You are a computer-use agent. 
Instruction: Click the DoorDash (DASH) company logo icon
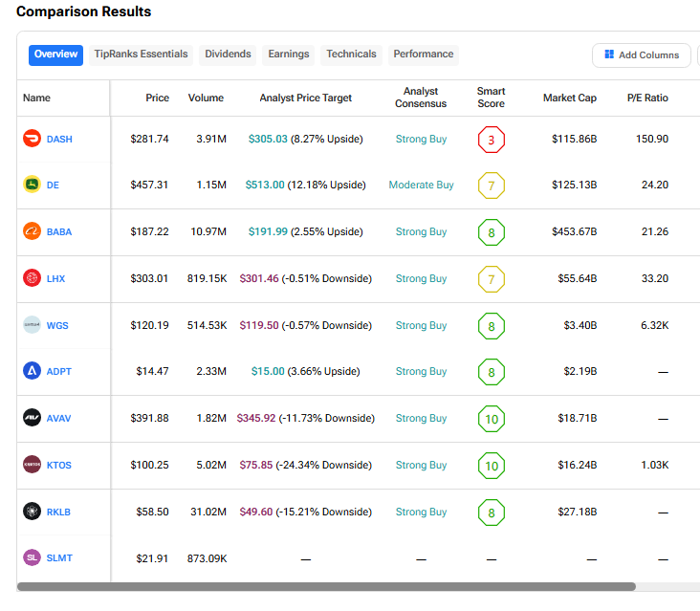pos(33,139)
